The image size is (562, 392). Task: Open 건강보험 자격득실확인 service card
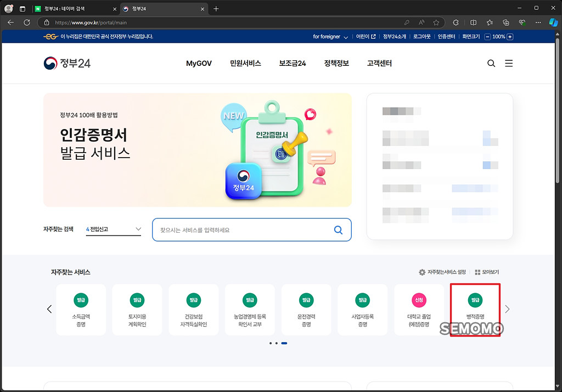coord(194,310)
